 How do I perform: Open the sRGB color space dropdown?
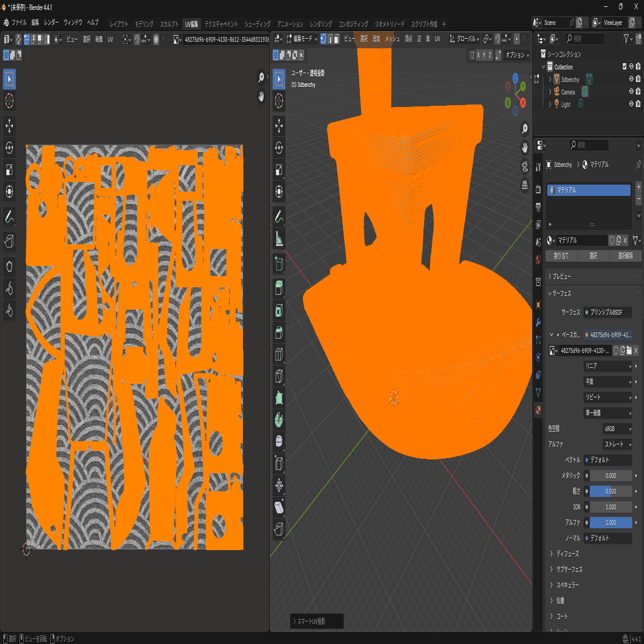point(617,429)
